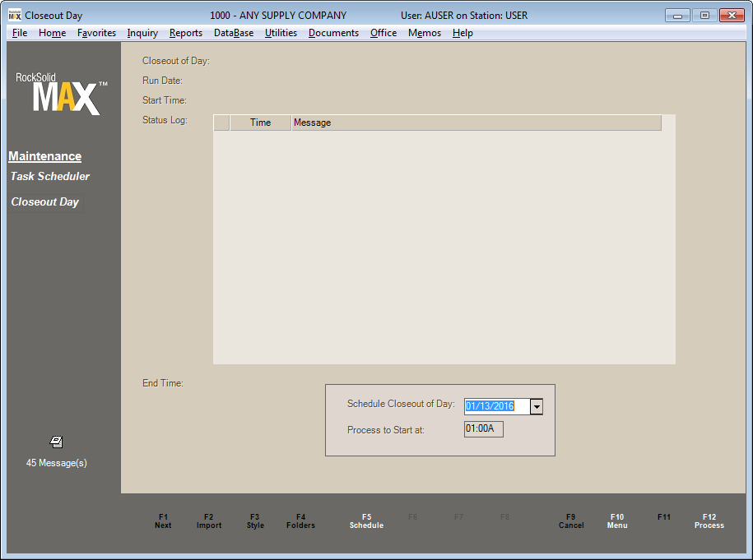Open the Favorites menu
753x560 pixels.
coord(96,33)
